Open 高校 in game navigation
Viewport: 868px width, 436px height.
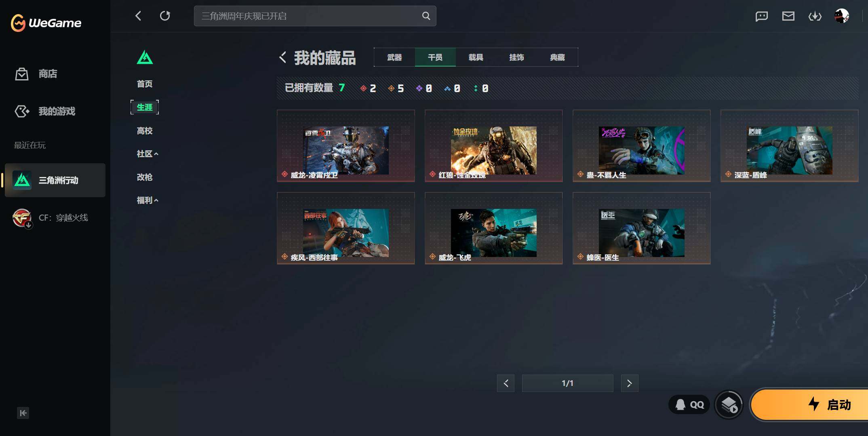(145, 131)
